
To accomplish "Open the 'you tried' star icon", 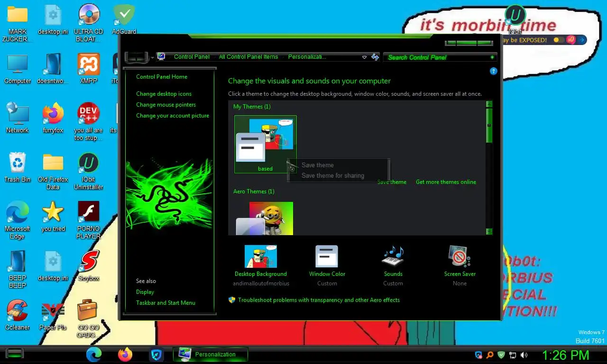I will [53, 217].
